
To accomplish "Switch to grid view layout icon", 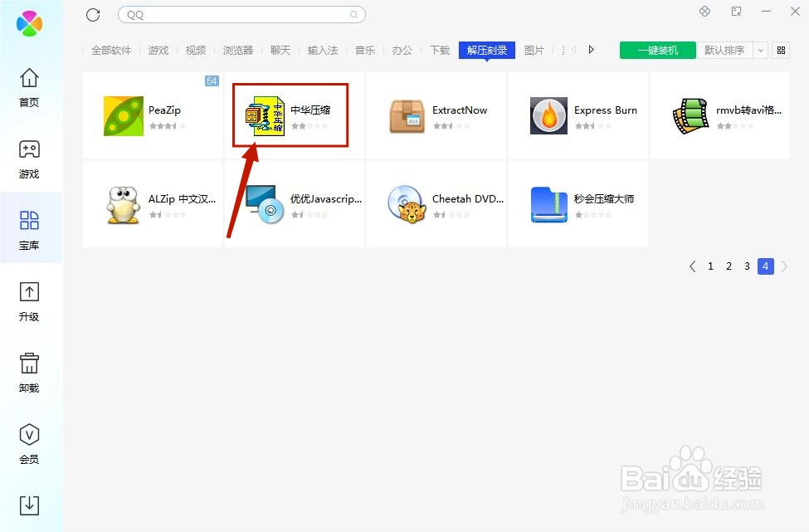I will (781, 50).
